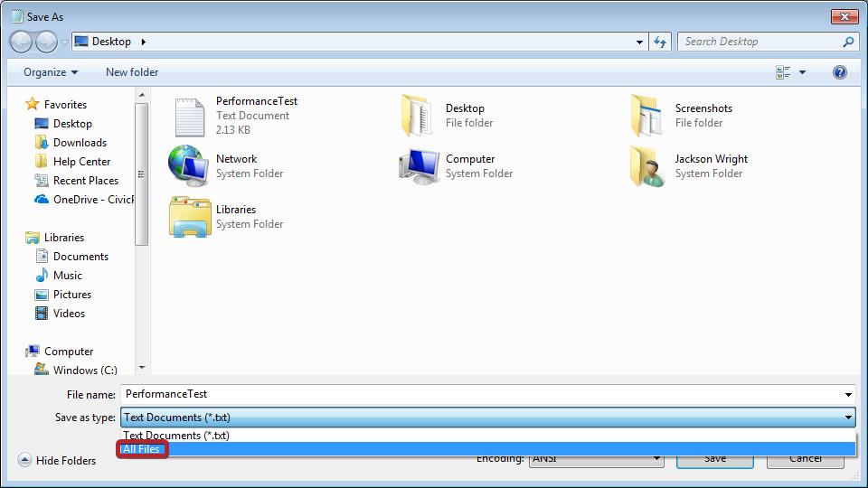
Task: Select the Network system folder icon
Action: point(188,165)
